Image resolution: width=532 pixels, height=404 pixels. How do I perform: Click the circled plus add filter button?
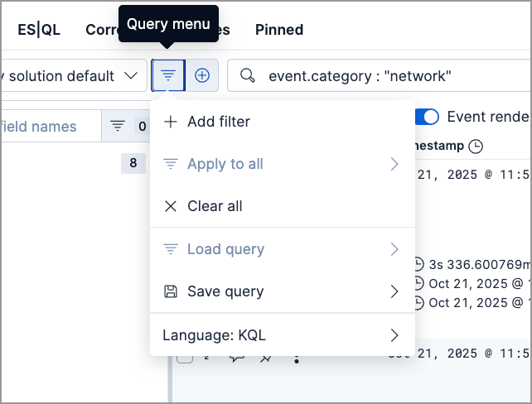point(202,75)
